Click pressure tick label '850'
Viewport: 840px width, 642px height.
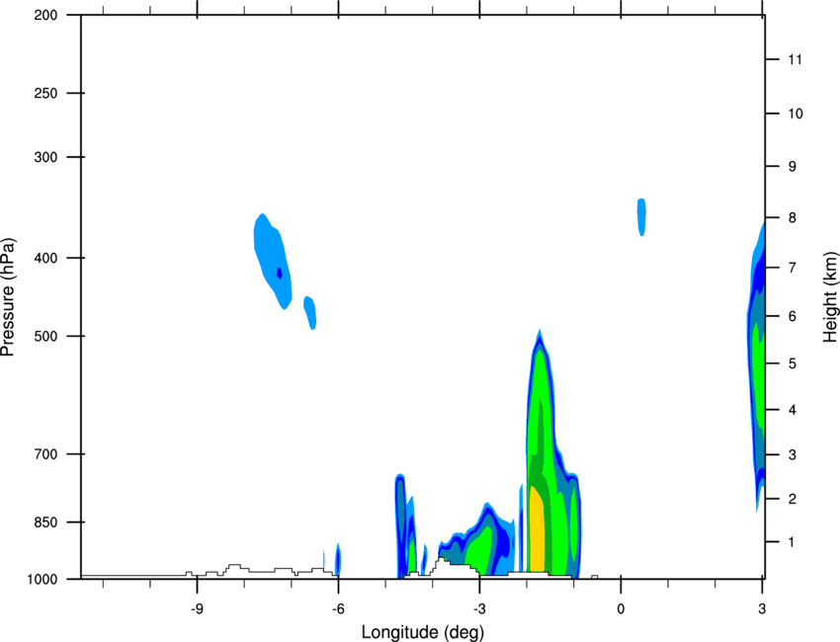tap(45, 522)
